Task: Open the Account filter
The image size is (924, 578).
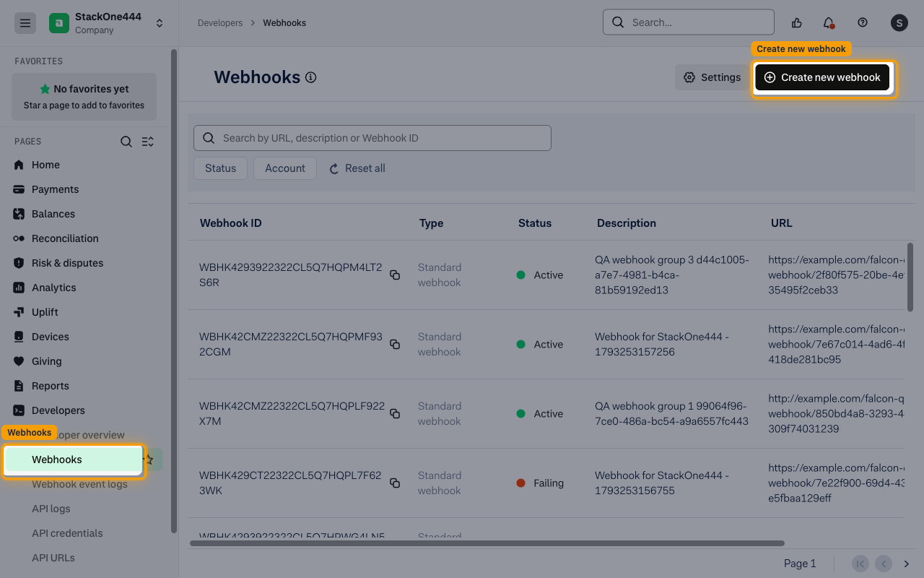Action: [285, 168]
